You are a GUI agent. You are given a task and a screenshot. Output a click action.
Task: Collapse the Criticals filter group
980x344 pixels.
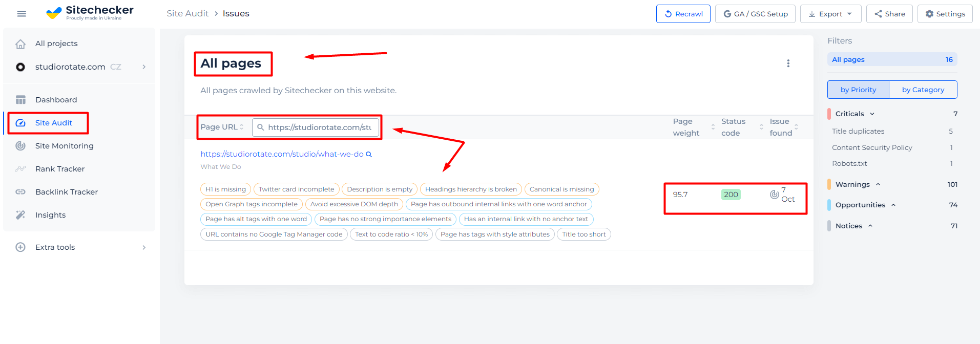(872, 114)
